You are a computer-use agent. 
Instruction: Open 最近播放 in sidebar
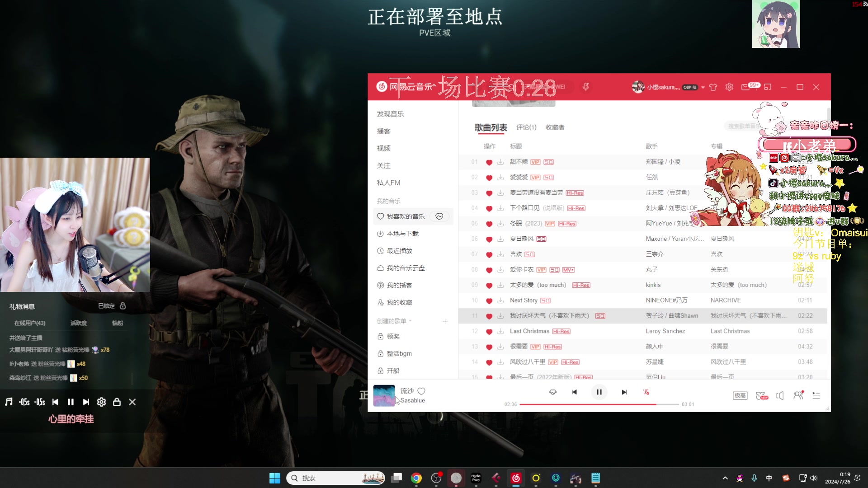pyautogui.click(x=395, y=251)
